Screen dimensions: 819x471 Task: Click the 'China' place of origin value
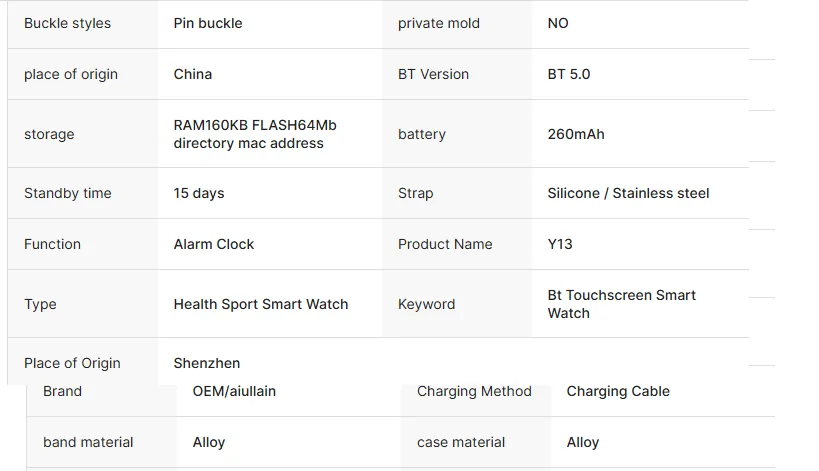coord(193,74)
